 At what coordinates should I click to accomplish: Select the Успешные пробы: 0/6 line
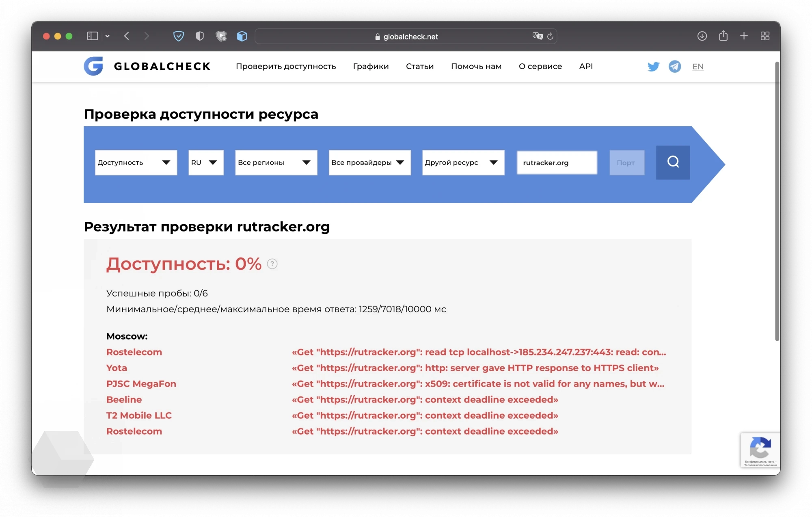pos(157,293)
